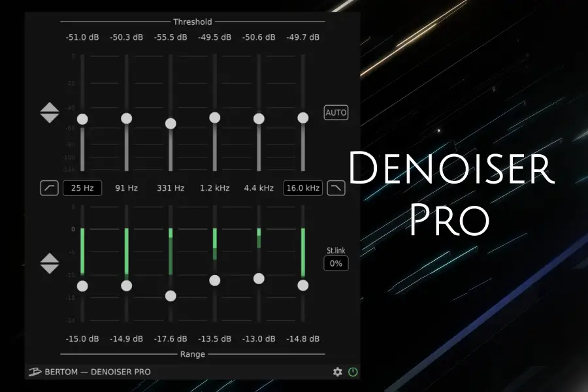Click the St.link label
The image size is (588, 392).
point(336,250)
